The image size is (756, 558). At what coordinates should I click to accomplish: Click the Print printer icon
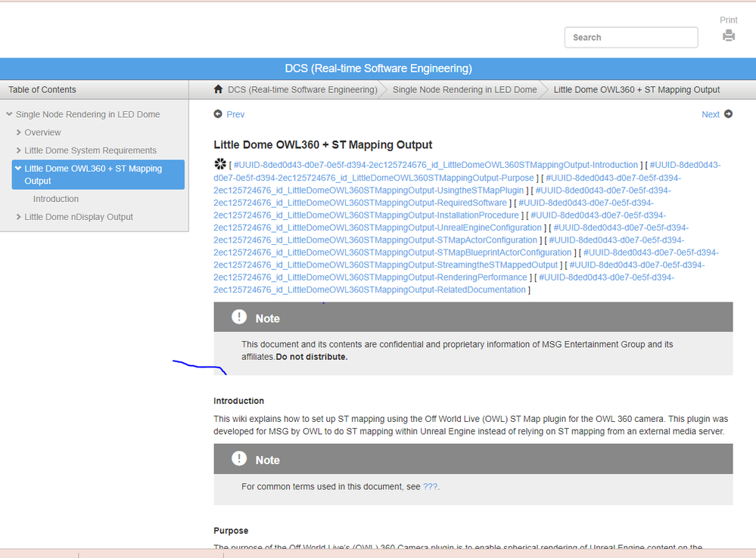click(729, 36)
